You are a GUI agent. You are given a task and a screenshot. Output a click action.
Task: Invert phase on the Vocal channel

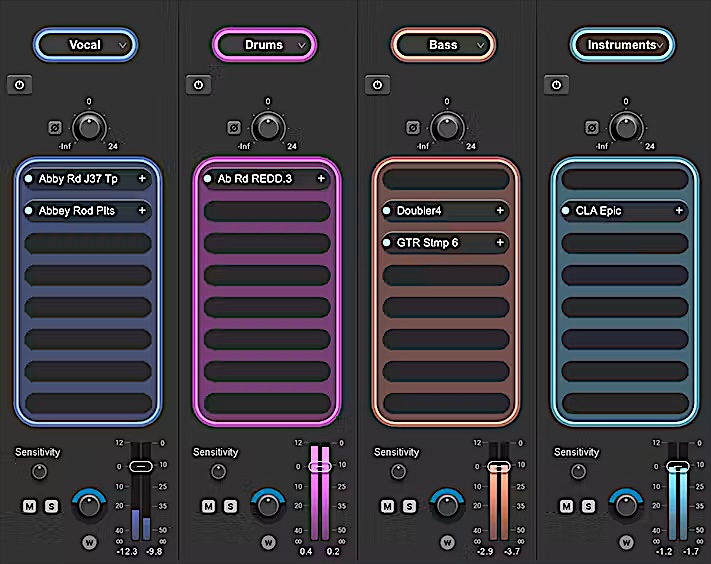pos(55,128)
